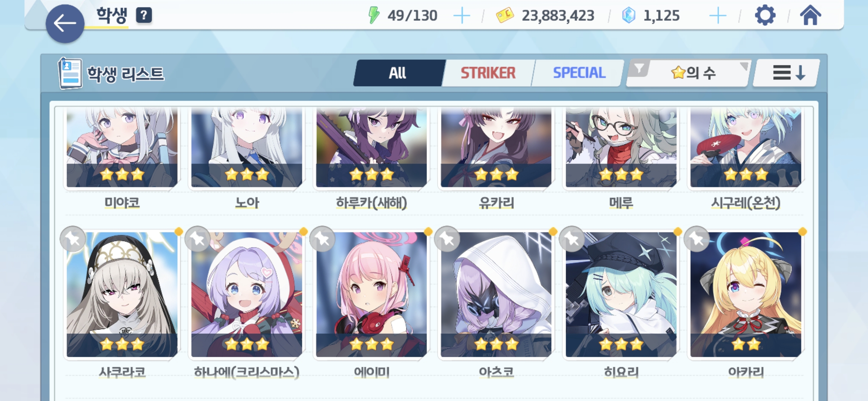The width and height of the screenshot is (868, 401).
Task: Go back using the arrow button
Action: (x=65, y=24)
